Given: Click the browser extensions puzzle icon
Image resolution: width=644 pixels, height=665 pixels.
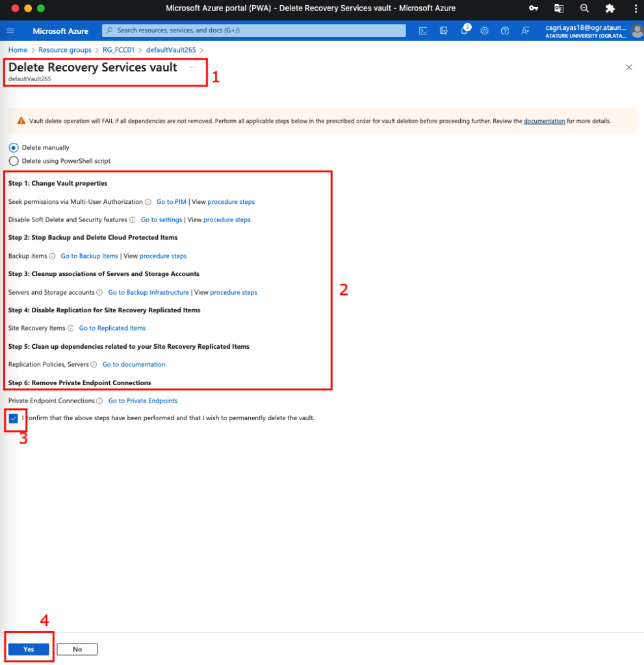Looking at the screenshot, I should 610,8.
